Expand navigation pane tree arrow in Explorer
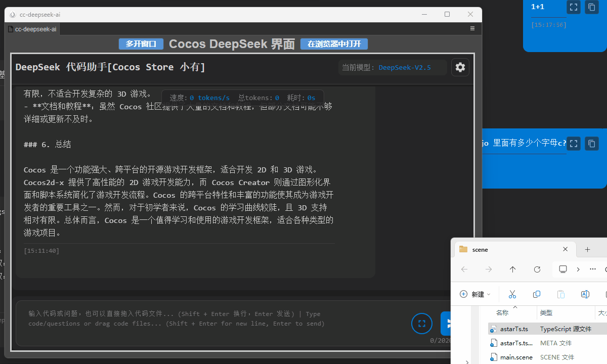 tap(467, 361)
